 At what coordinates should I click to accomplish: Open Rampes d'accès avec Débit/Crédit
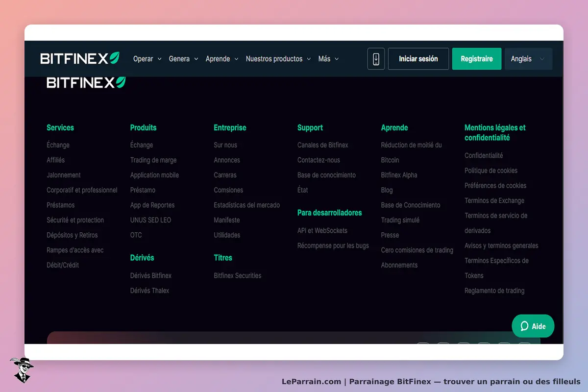point(75,258)
